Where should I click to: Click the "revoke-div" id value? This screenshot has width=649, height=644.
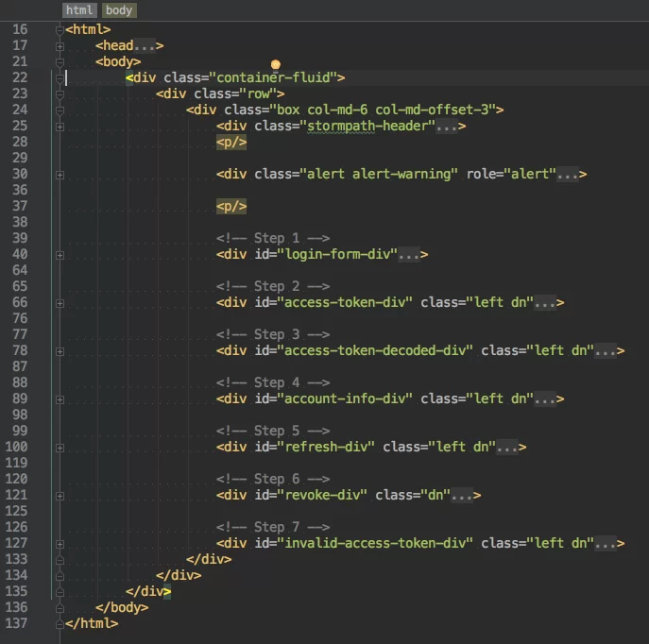pyautogui.click(x=322, y=495)
